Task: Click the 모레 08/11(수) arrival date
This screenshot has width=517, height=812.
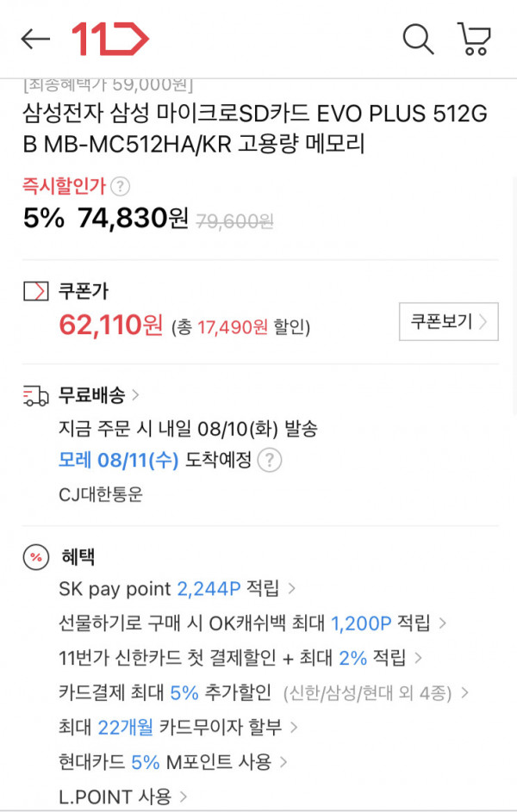Action: (x=119, y=460)
